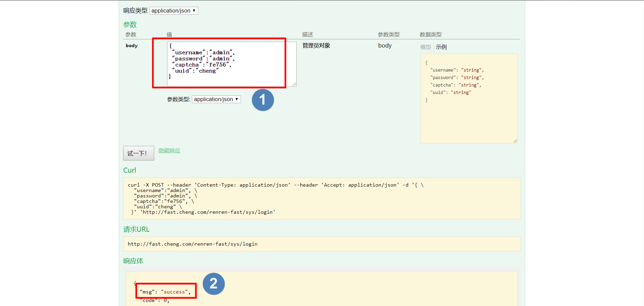The width and height of the screenshot is (644, 306).
Task: Click the 参数类型 column header
Action: pyautogui.click(x=389, y=34)
